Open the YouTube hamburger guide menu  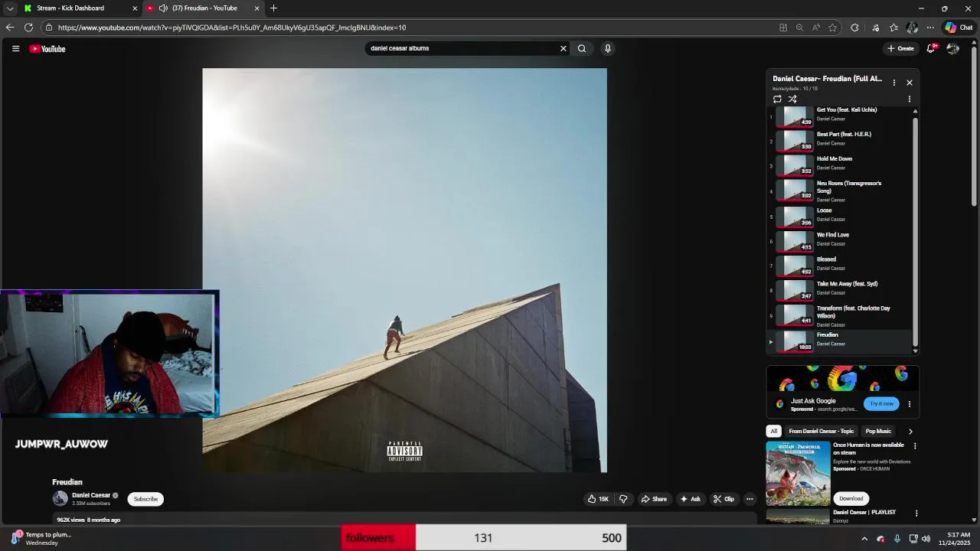15,48
